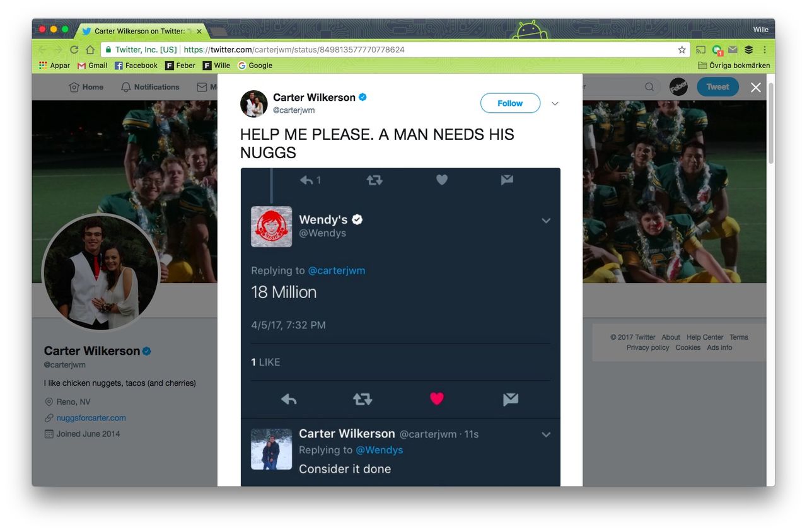The height and width of the screenshot is (532, 807).
Task: Click the @Wendys mention in Carter's reply
Action: tap(380, 450)
